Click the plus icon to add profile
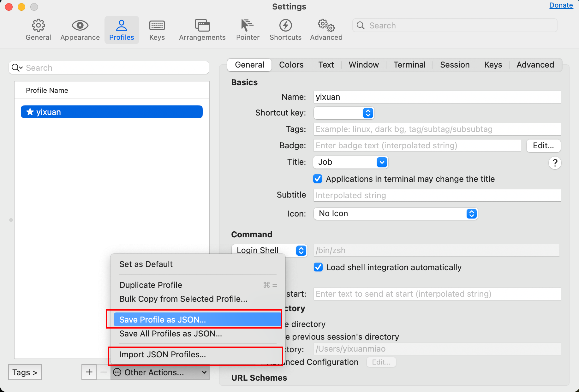 [89, 372]
